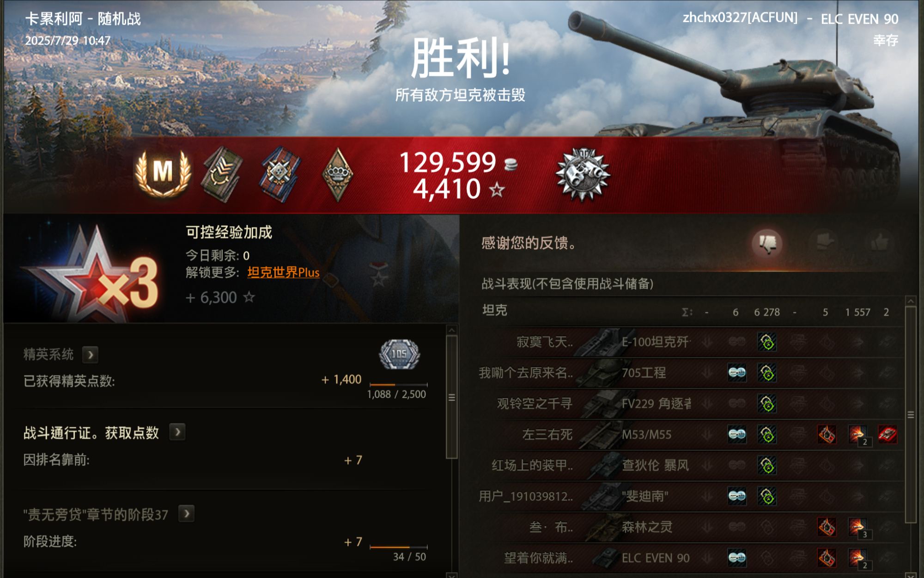Viewport: 924px width, 578px height.
Task: Click the 105 elite level badge
Action: [x=400, y=355]
